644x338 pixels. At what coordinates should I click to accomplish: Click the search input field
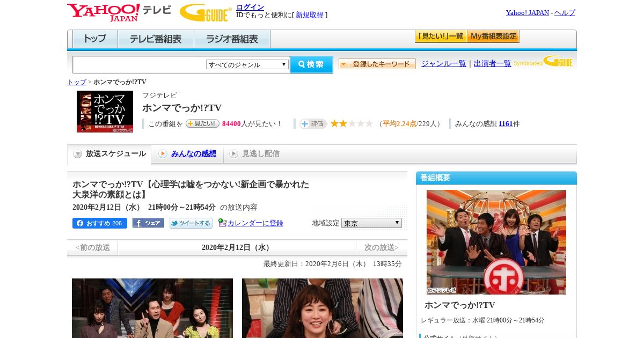coord(139,64)
